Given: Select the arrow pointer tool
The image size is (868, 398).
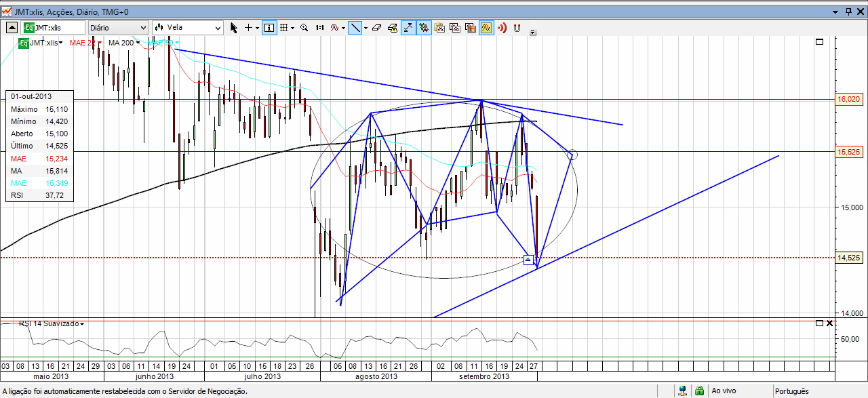Looking at the screenshot, I should (234, 28).
